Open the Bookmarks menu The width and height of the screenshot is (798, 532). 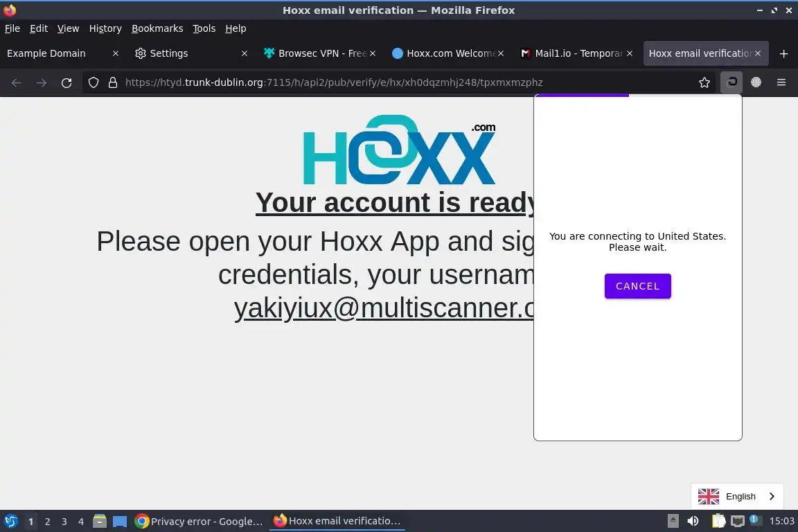tap(157, 28)
